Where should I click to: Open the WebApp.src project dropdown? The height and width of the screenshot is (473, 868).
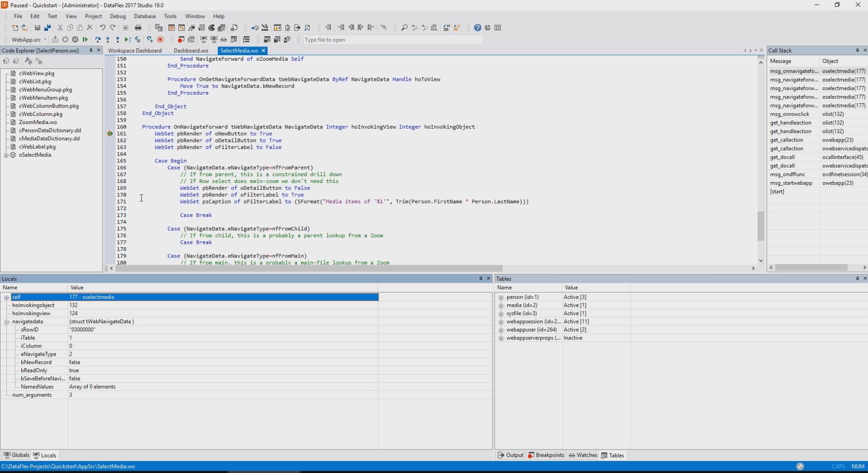(x=45, y=40)
